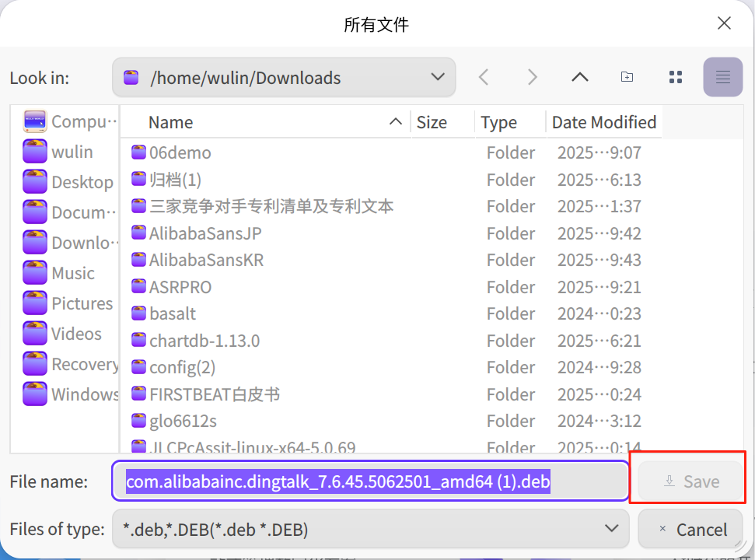755x560 pixels.
Task: Navigate up to parent directory
Action: [580, 77]
